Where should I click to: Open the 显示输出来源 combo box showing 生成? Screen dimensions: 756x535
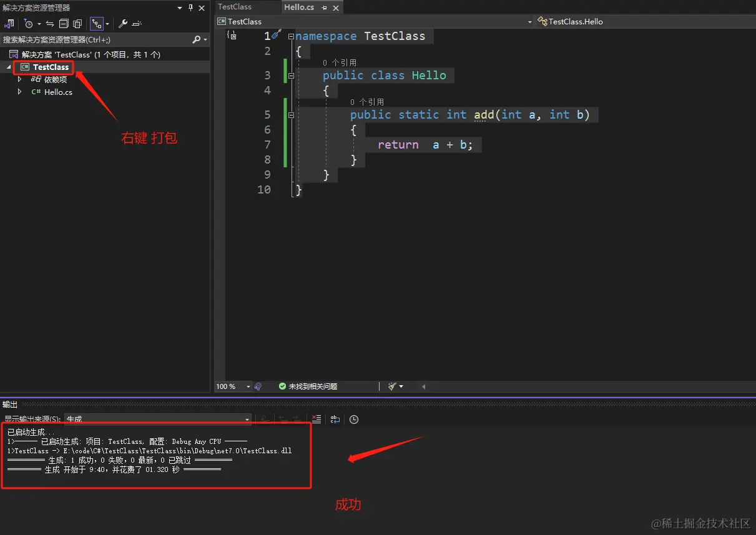pos(158,420)
